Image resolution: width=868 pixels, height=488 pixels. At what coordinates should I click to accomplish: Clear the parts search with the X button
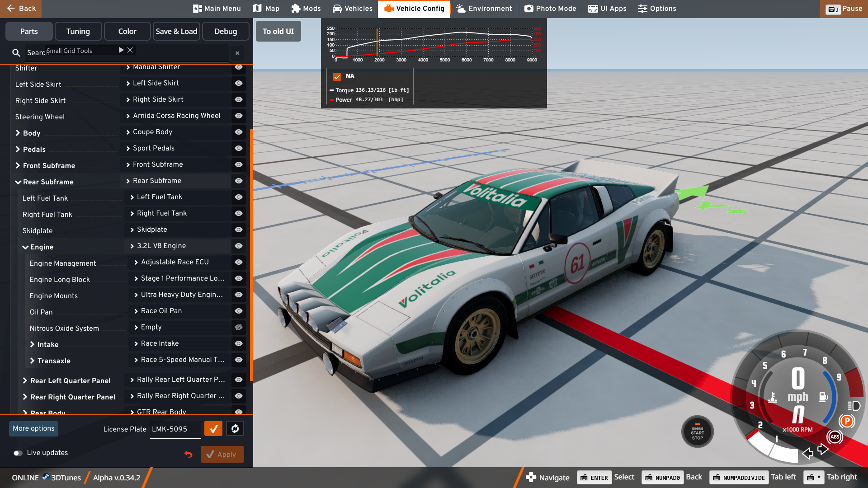(237, 53)
